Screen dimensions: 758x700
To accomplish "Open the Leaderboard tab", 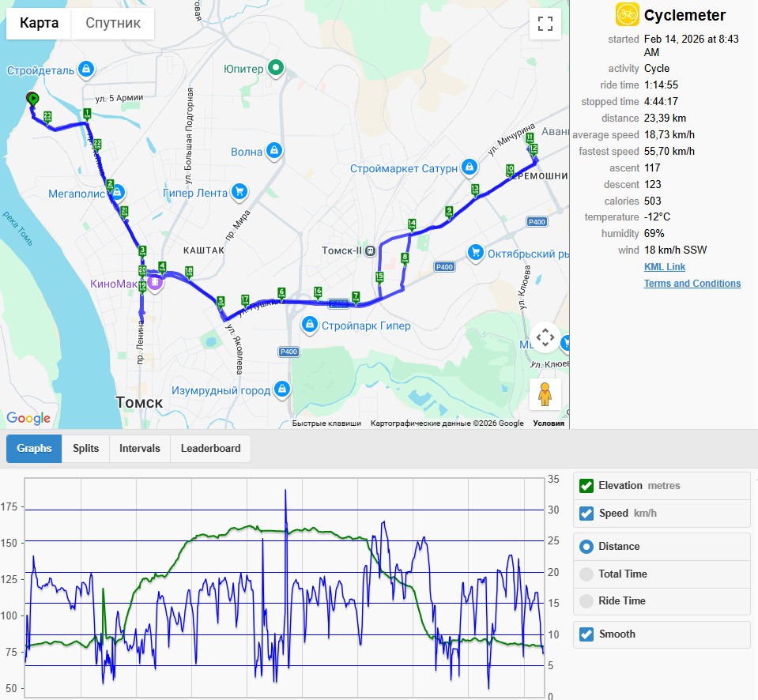I will [210, 448].
